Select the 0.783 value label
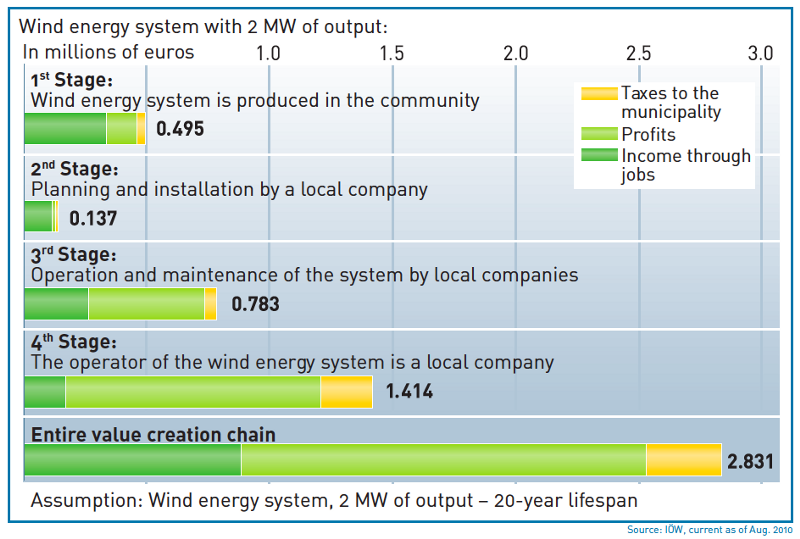The width and height of the screenshot is (800, 539). pos(255,304)
